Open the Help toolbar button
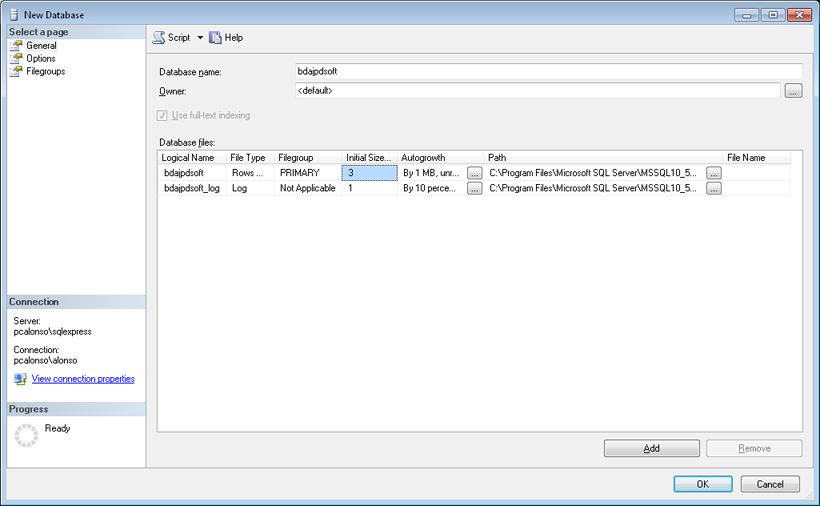Image resolution: width=820 pixels, height=506 pixels. [x=226, y=38]
